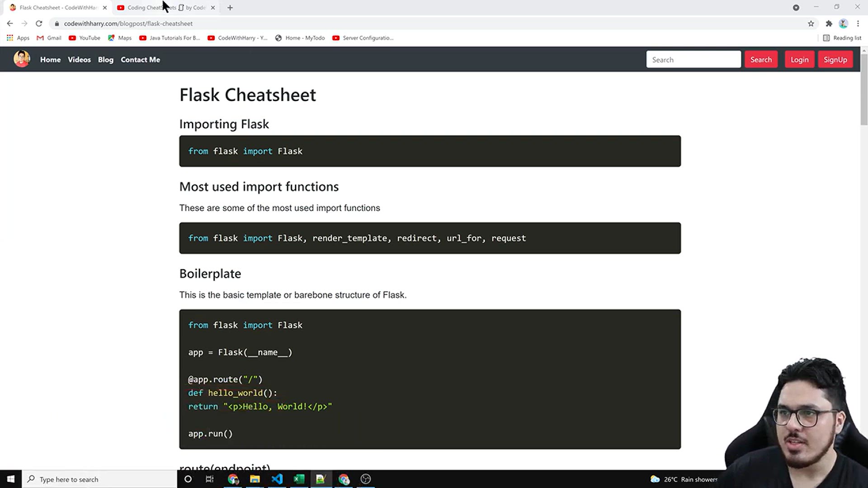Click the Login button
The image size is (868, 488).
799,60
